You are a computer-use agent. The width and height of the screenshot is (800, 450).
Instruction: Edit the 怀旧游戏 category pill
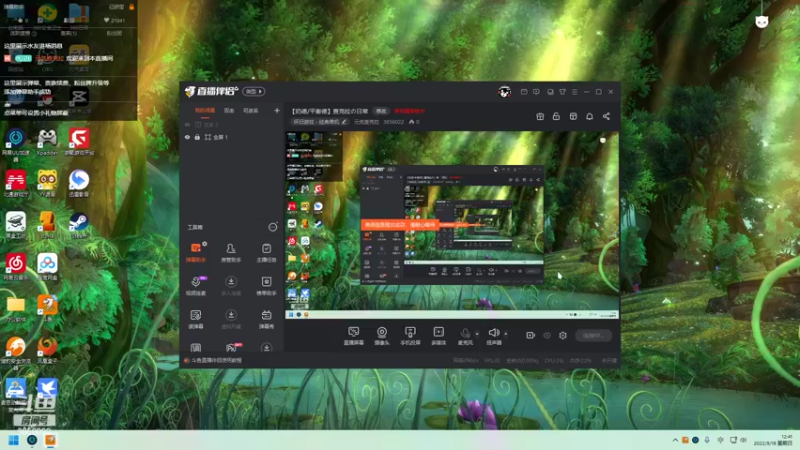(319, 122)
